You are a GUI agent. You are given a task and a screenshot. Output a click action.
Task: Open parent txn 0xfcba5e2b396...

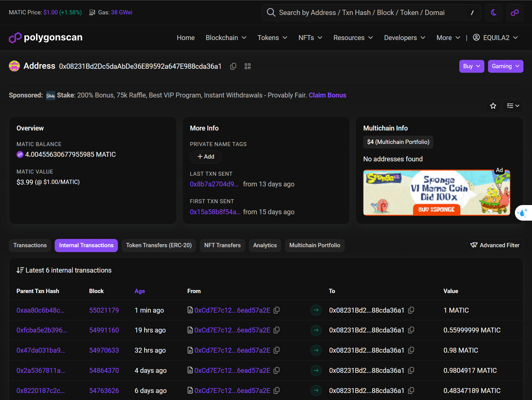[42, 330]
